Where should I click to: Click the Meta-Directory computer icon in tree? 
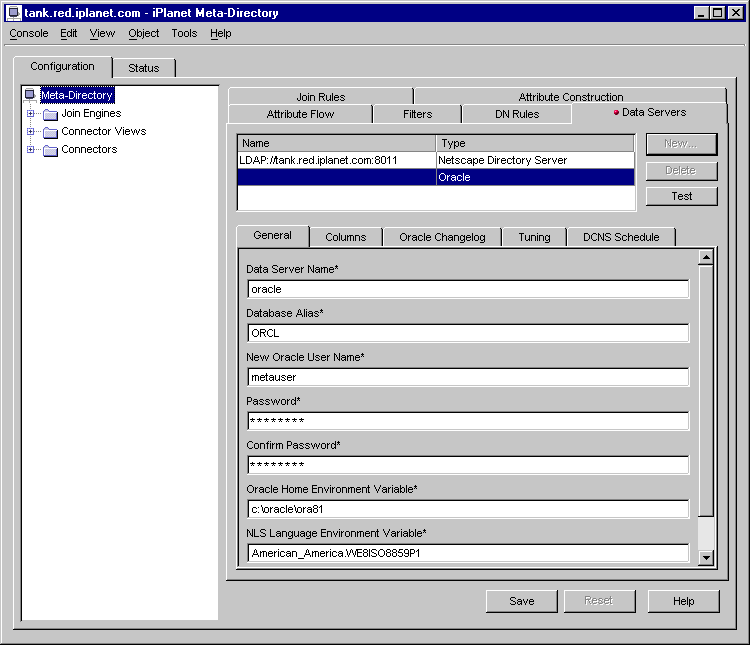coord(30,94)
